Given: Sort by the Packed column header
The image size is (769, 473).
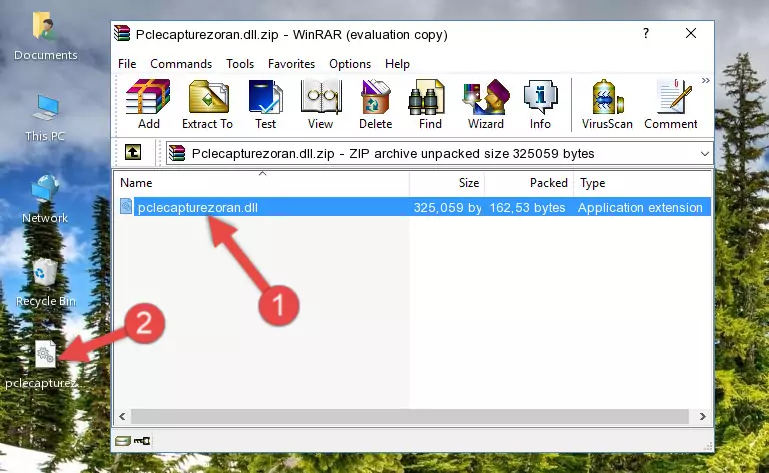Looking at the screenshot, I should [529, 183].
